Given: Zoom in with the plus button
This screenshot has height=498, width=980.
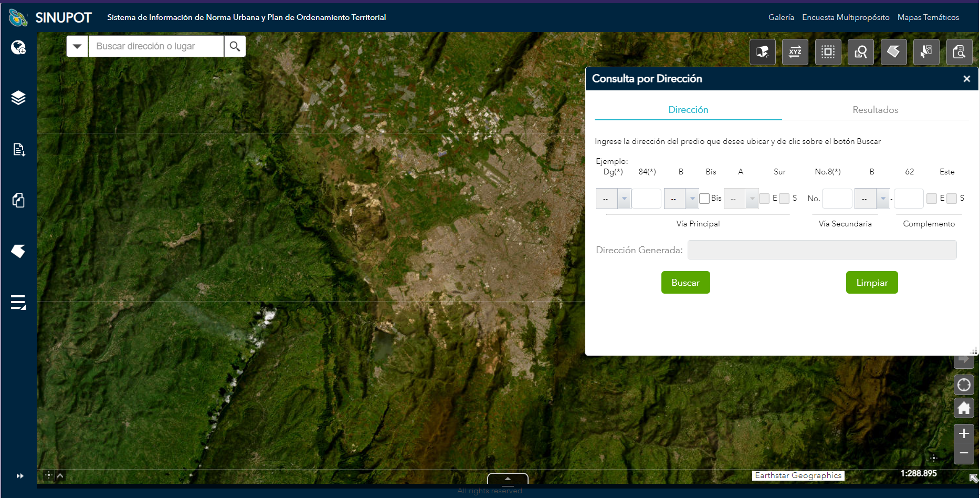Looking at the screenshot, I should (964, 433).
